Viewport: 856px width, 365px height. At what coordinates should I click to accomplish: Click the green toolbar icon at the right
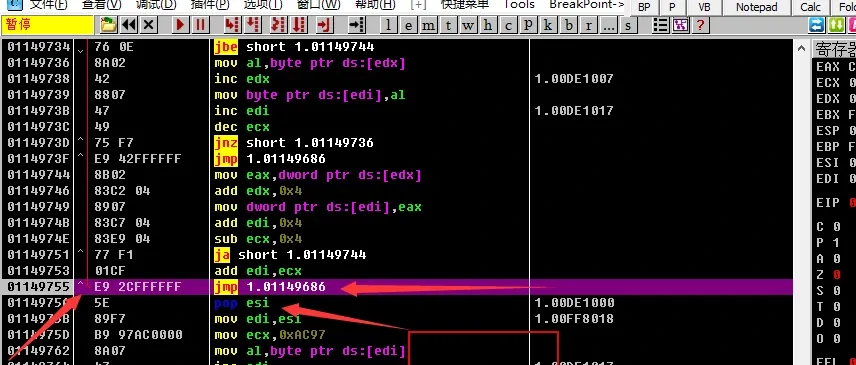(837, 25)
